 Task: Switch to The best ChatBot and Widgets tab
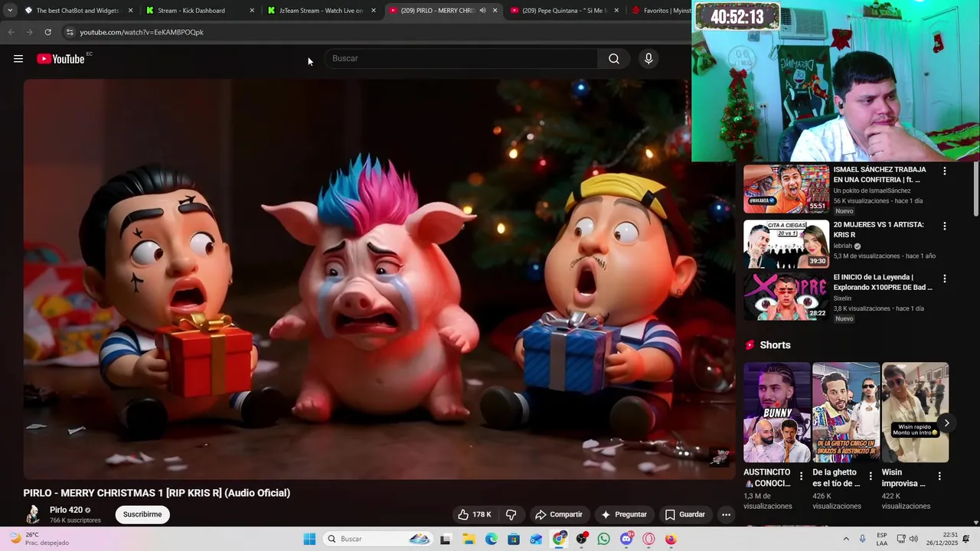click(x=77, y=11)
